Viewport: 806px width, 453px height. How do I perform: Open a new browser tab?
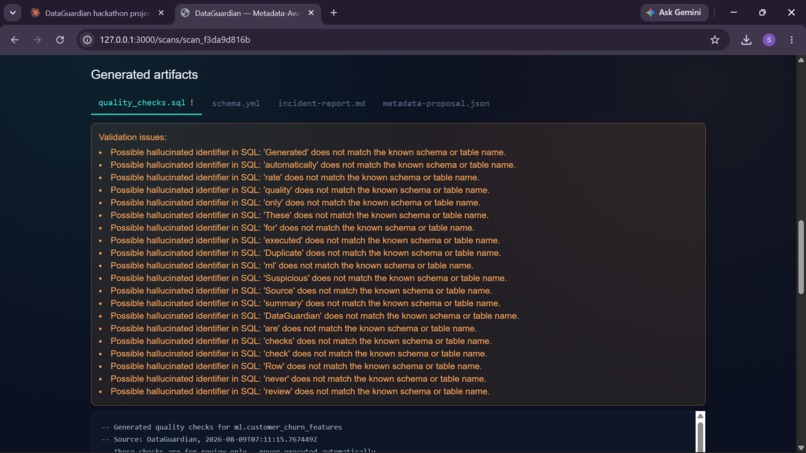334,13
